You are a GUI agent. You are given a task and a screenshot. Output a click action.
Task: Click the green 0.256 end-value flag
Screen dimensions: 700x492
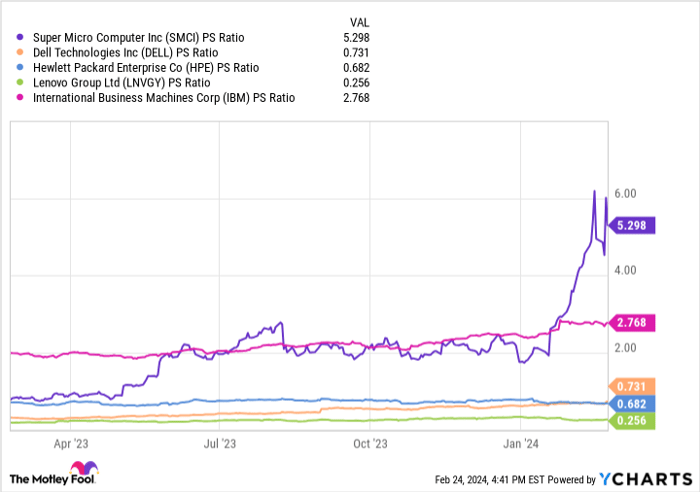[632, 421]
